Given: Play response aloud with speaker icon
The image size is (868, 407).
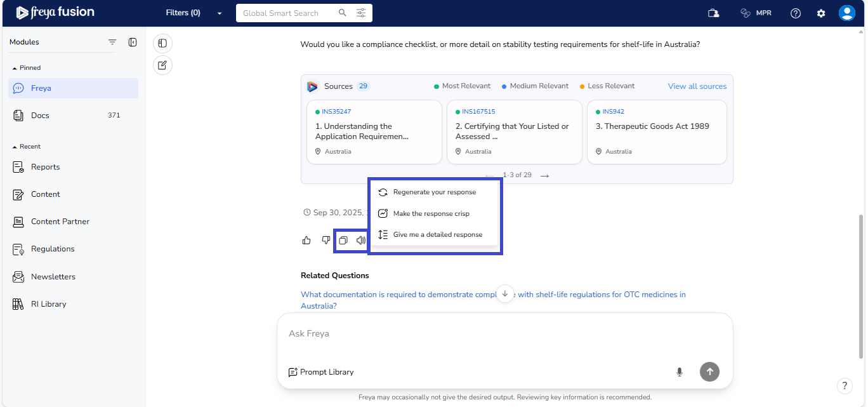Looking at the screenshot, I should click(360, 240).
